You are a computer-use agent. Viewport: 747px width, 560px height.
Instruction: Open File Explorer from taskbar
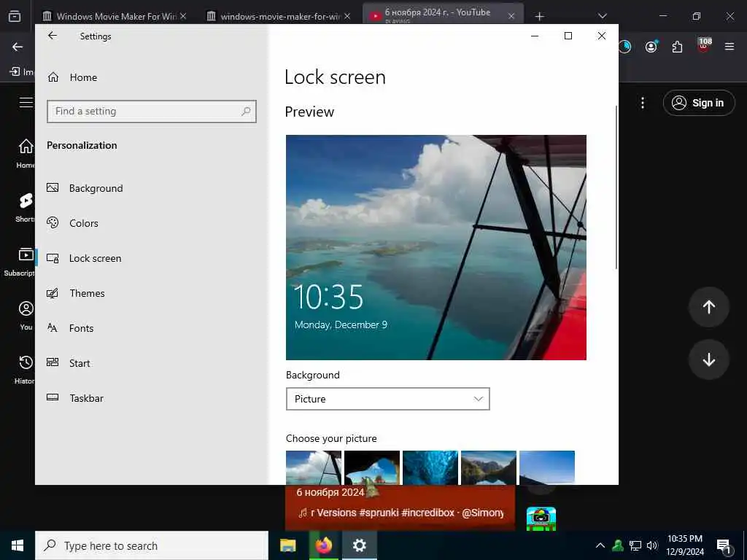[x=287, y=545]
